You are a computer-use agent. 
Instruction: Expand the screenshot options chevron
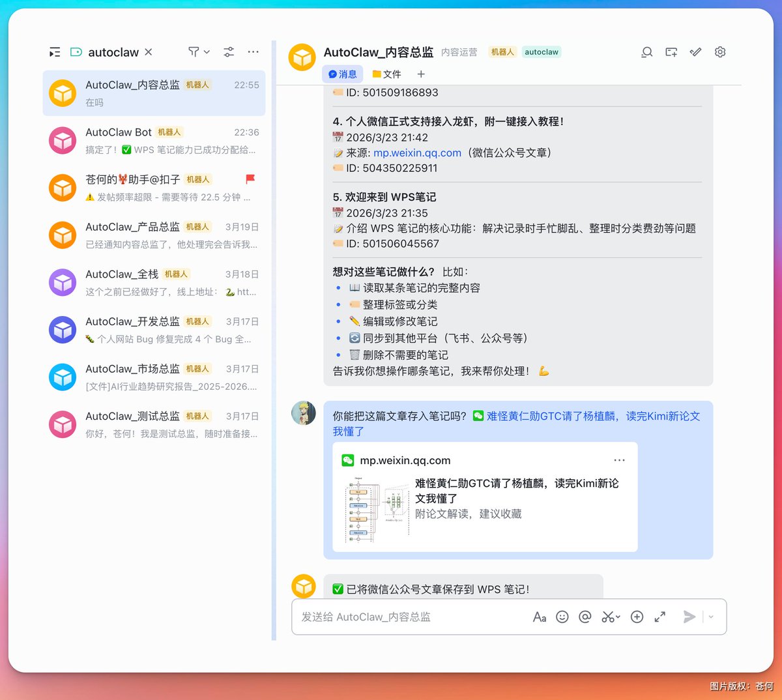[617, 617]
